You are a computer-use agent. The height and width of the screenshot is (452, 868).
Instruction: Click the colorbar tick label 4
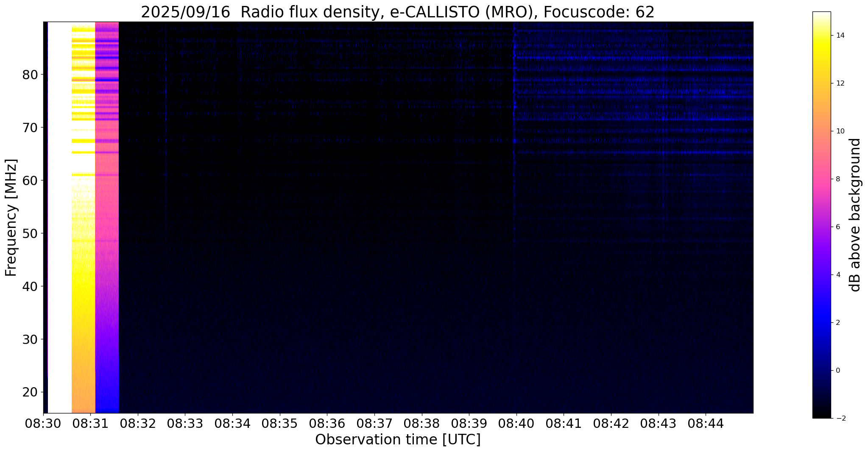837,275
